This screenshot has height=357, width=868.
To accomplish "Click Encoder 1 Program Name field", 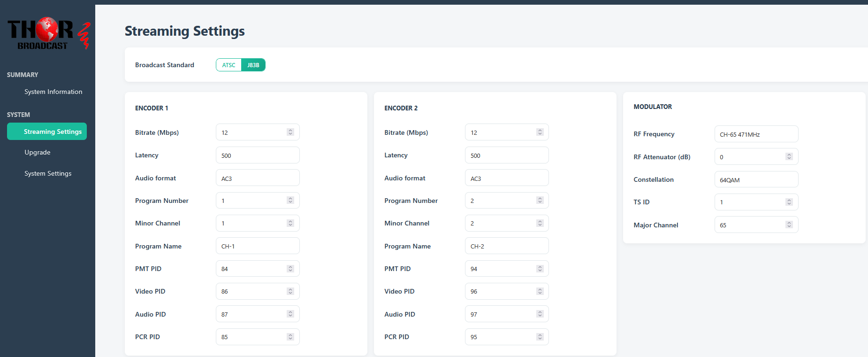I will tap(257, 246).
